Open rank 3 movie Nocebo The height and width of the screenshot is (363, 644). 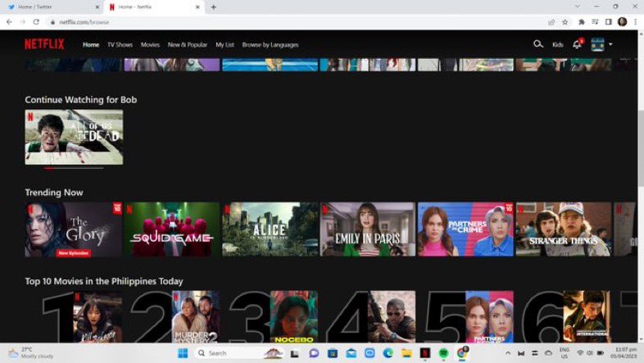293,316
